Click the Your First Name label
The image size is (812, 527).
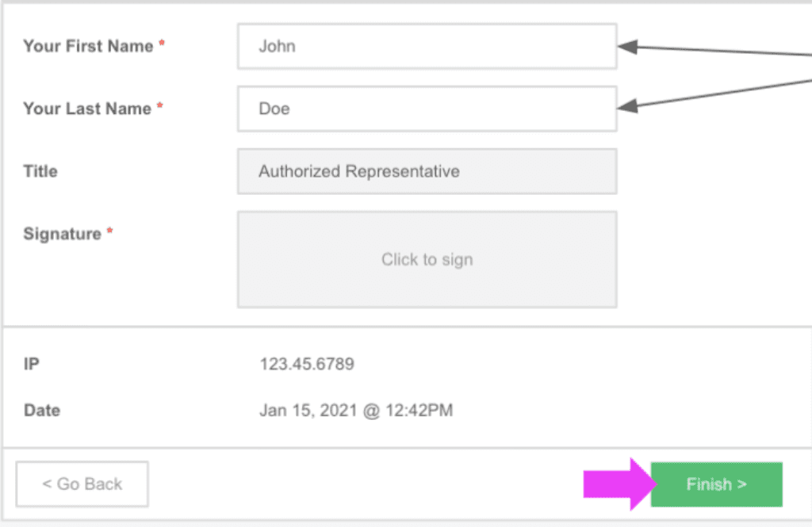(x=87, y=46)
